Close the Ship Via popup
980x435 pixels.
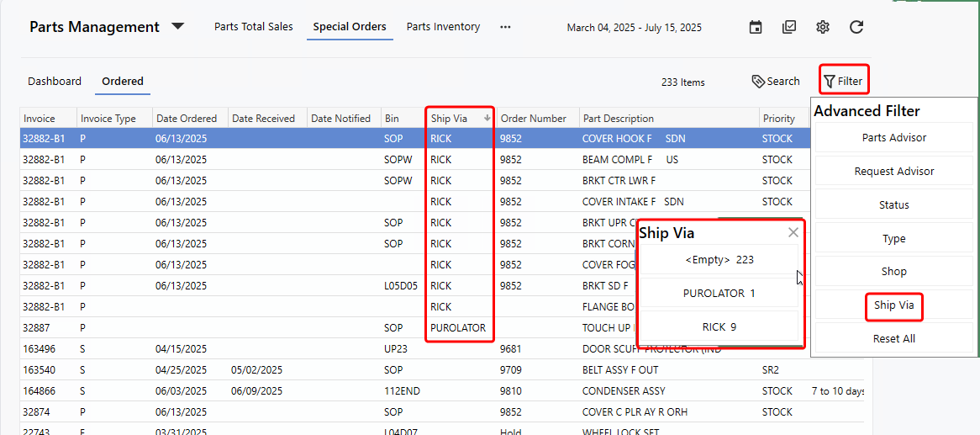[793, 232]
